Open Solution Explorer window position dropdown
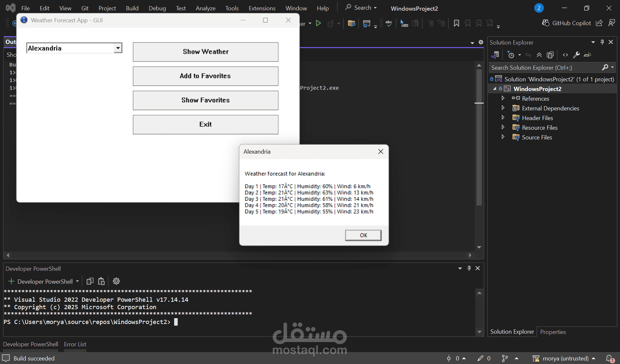 click(x=593, y=42)
